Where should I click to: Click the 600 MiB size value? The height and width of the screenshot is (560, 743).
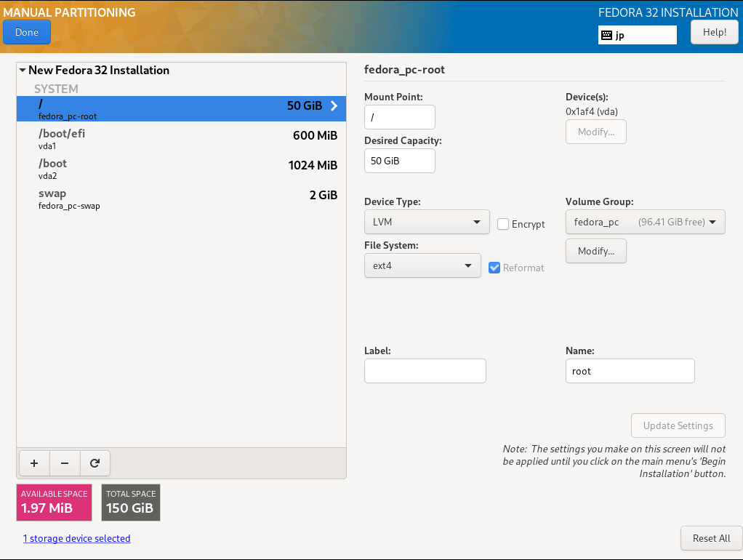click(315, 135)
